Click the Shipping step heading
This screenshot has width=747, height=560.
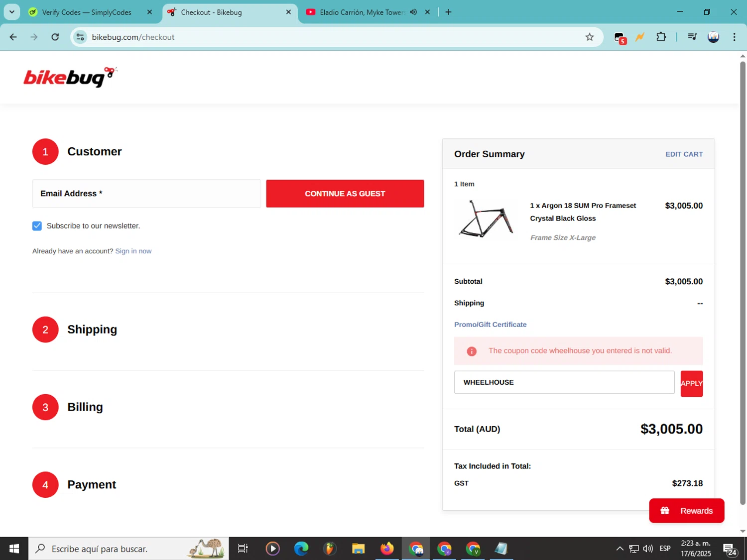coord(92,330)
